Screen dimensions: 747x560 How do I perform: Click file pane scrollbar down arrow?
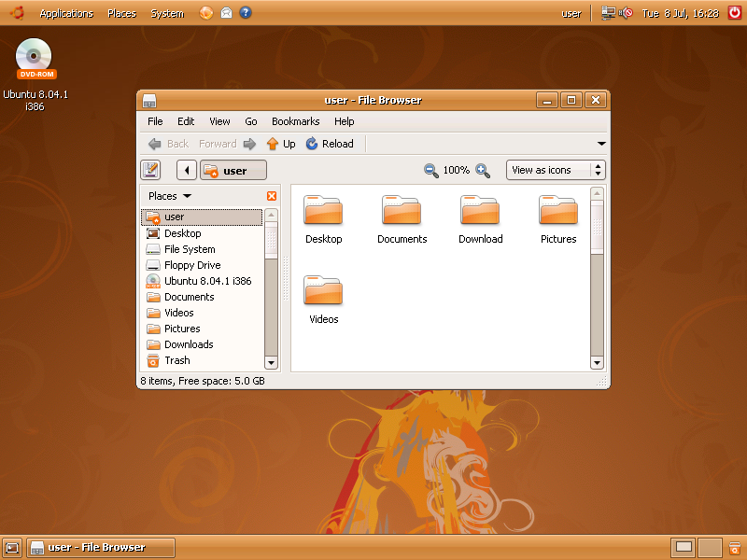pos(597,363)
